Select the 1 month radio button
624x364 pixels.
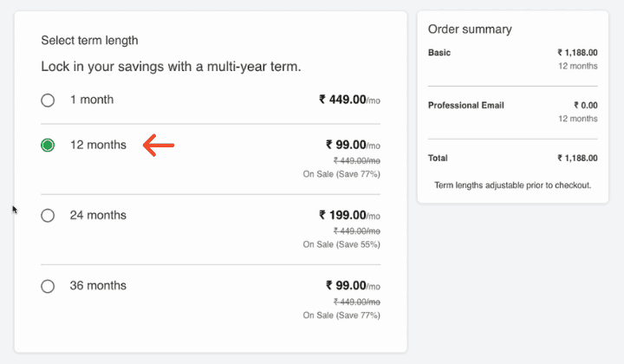click(48, 101)
